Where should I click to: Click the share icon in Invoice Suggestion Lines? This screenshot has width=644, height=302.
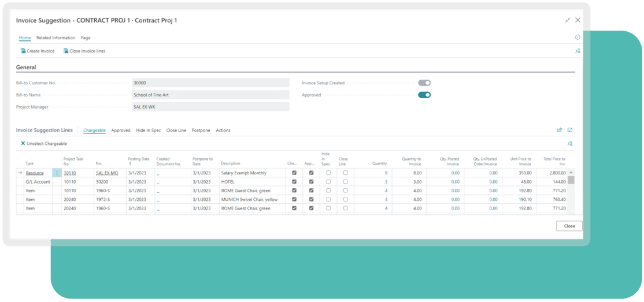pos(559,130)
